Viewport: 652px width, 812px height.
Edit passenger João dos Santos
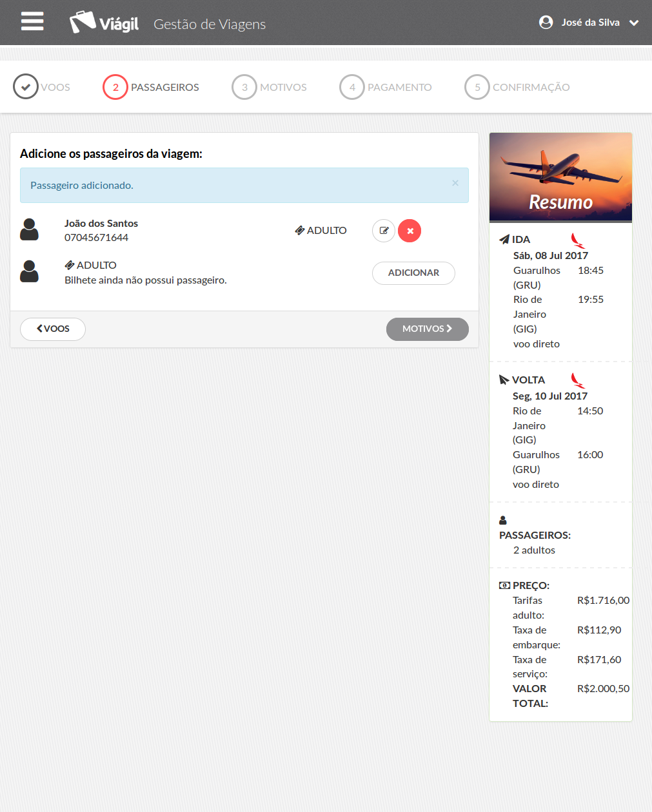tap(384, 231)
